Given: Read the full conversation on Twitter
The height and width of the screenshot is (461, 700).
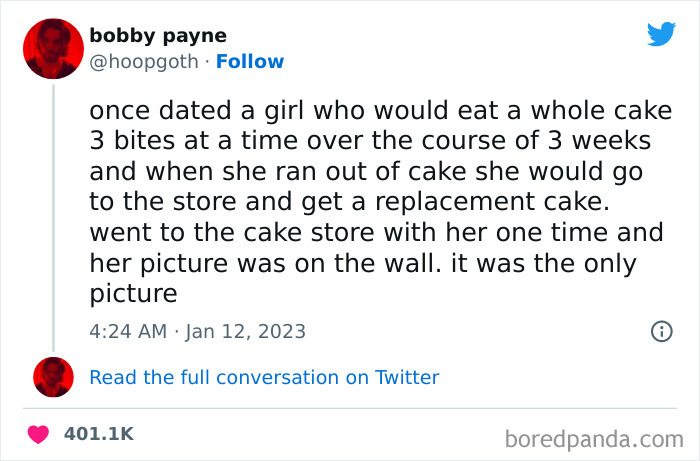Looking at the screenshot, I should click(264, 377).
